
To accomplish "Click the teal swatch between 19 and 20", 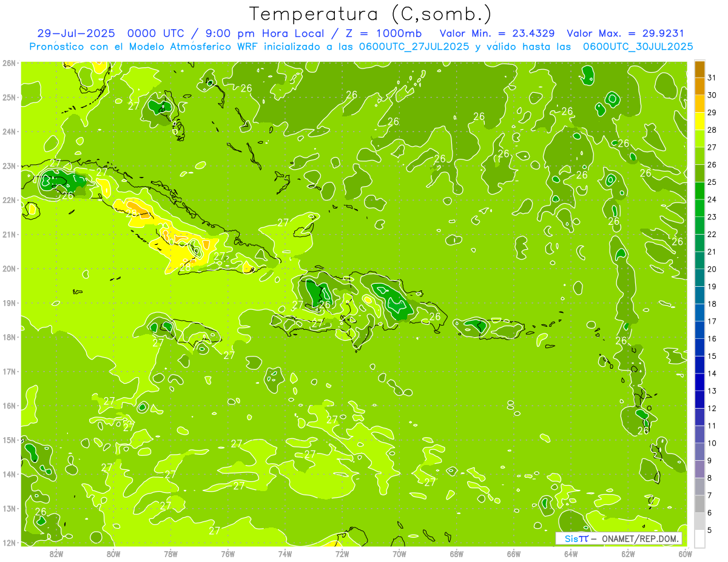I will click(x=699, y=278).
